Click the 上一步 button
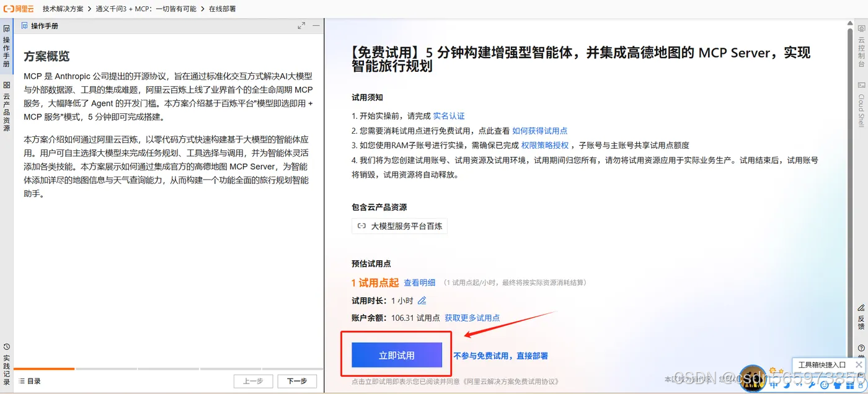This screenshot has width=868, height=394. (253, 381)
